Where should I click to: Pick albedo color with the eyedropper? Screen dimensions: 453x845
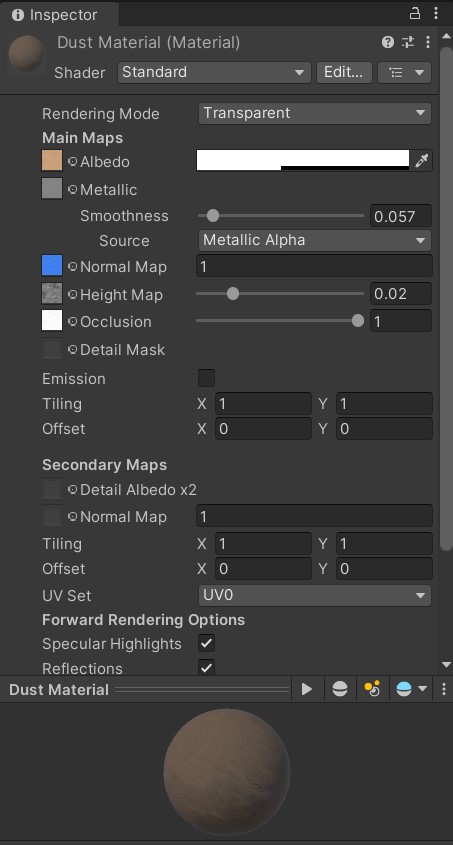coord(422,161)
